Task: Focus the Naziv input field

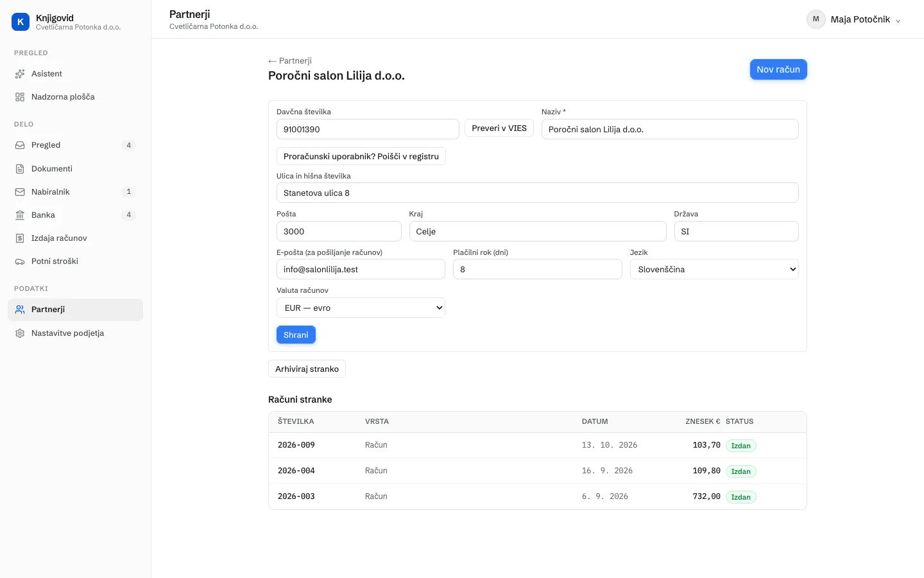Action: 670,129
